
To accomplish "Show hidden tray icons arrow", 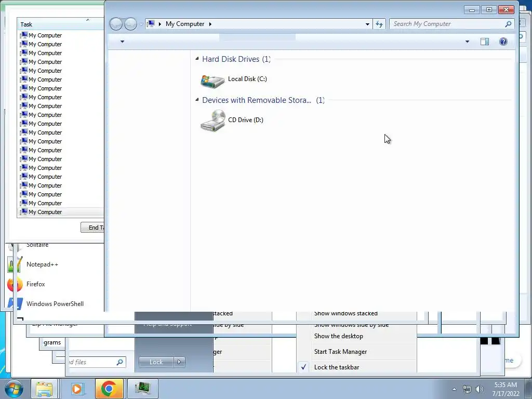I will 454,390.
